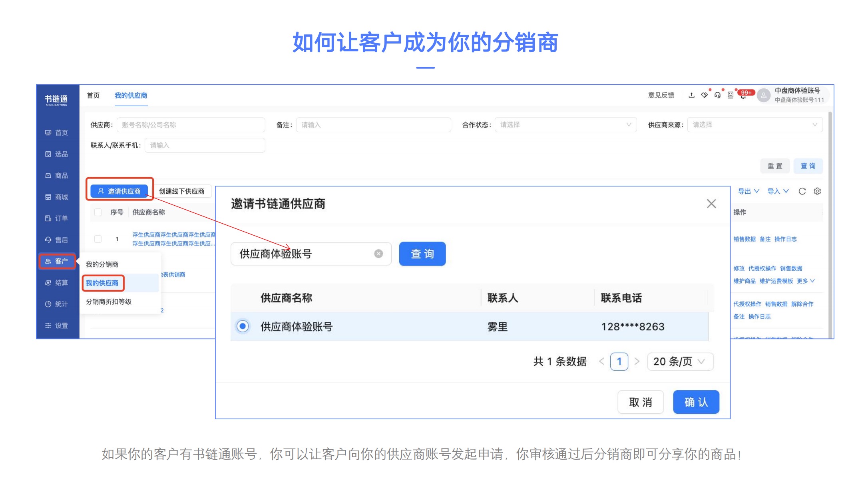868x488 pixels.
Task: Open customer service headset icon
Action: pos(718,95)
